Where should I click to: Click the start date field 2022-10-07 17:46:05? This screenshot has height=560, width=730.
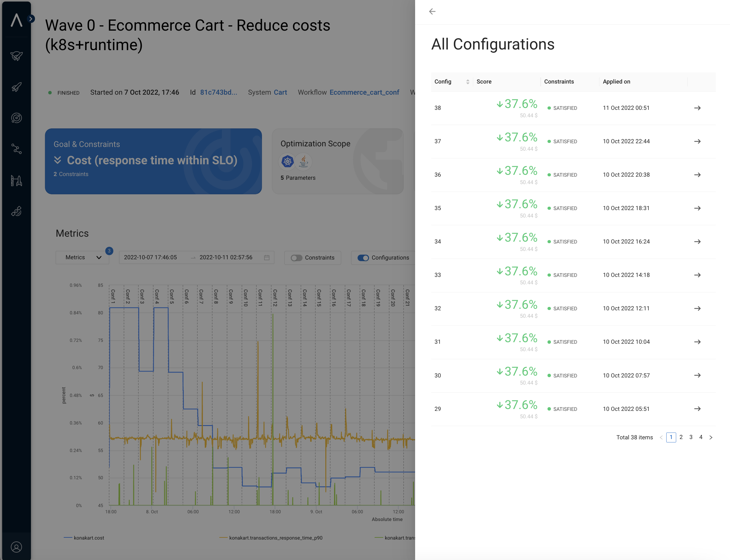point(150,258)
